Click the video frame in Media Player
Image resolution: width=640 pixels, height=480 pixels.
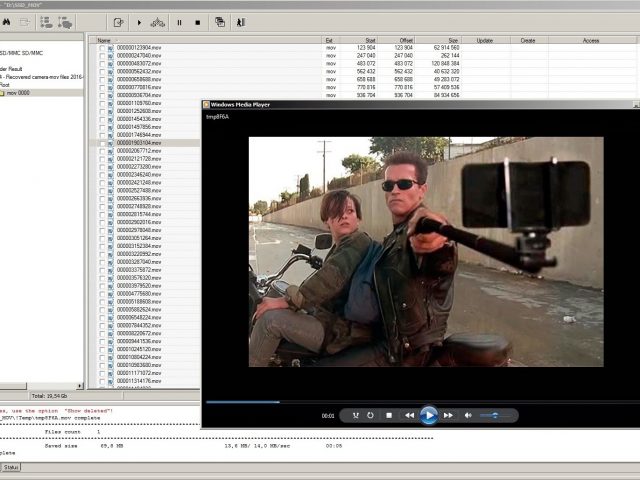[426, 252]
